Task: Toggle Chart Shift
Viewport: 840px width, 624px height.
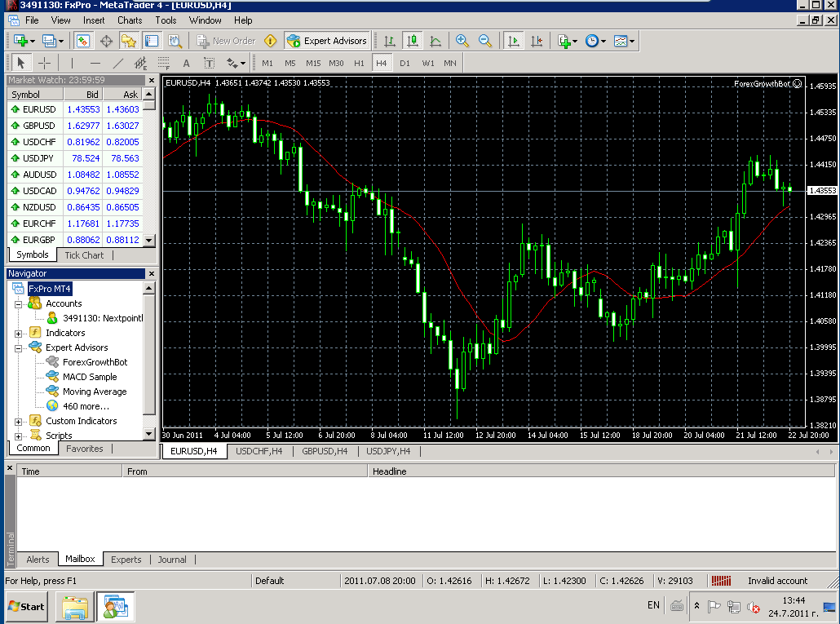Action: click(x=537, y=41)
